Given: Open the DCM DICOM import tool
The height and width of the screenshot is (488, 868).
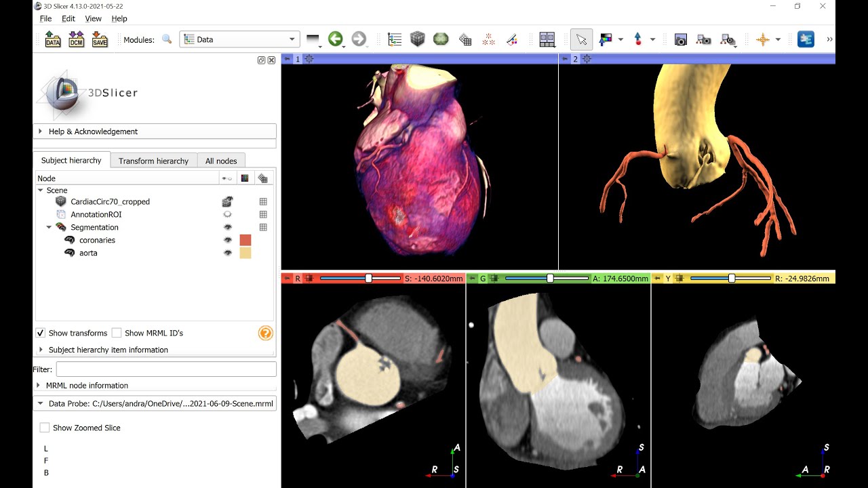Looking at the screenshot, I should 76,39.
